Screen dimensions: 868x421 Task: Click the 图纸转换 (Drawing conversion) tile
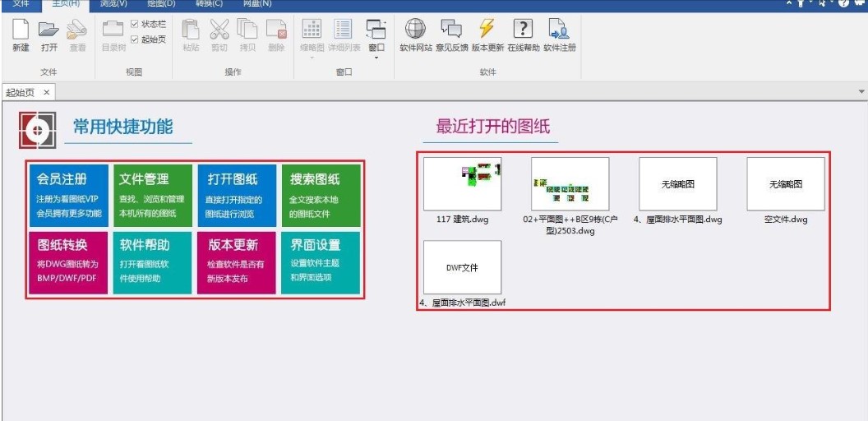pos(69,262)
